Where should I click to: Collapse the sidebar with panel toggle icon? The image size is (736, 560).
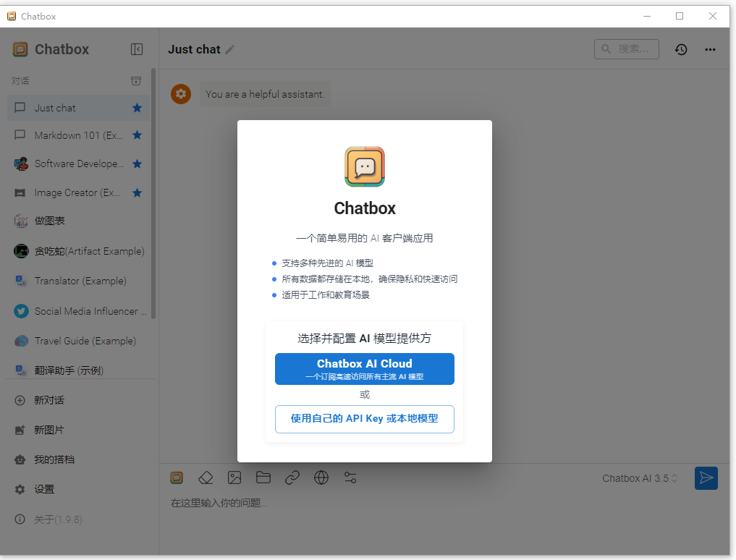click(137, 49)
